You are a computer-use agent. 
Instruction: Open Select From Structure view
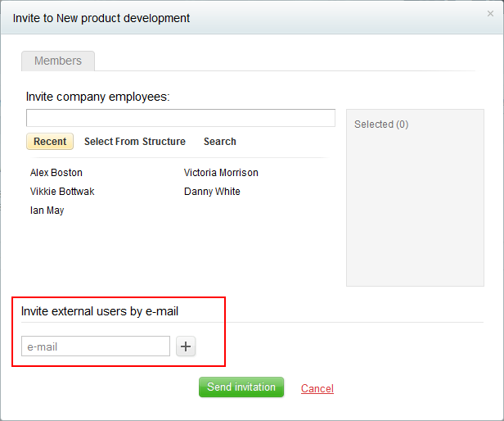tap(135, 142)
